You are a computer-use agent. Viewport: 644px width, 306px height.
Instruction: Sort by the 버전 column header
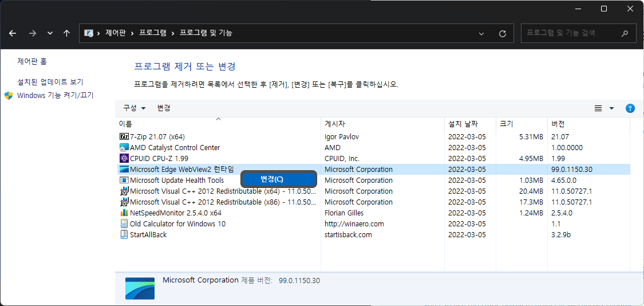[x=589, y=123]
